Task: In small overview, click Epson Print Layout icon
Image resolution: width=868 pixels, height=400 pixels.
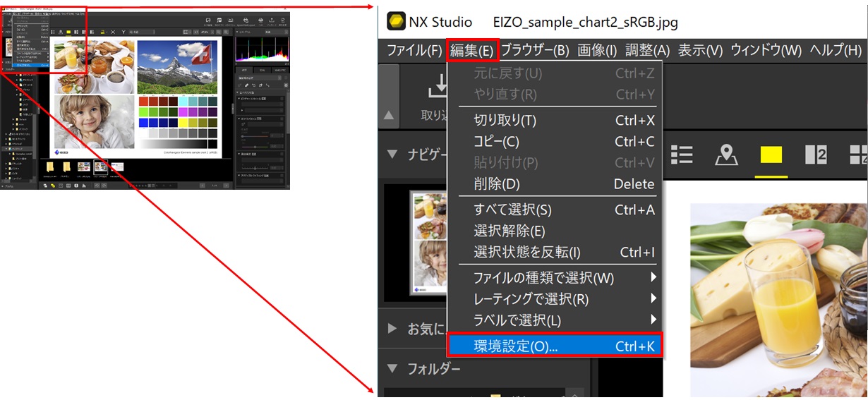Action: point(246,20)
